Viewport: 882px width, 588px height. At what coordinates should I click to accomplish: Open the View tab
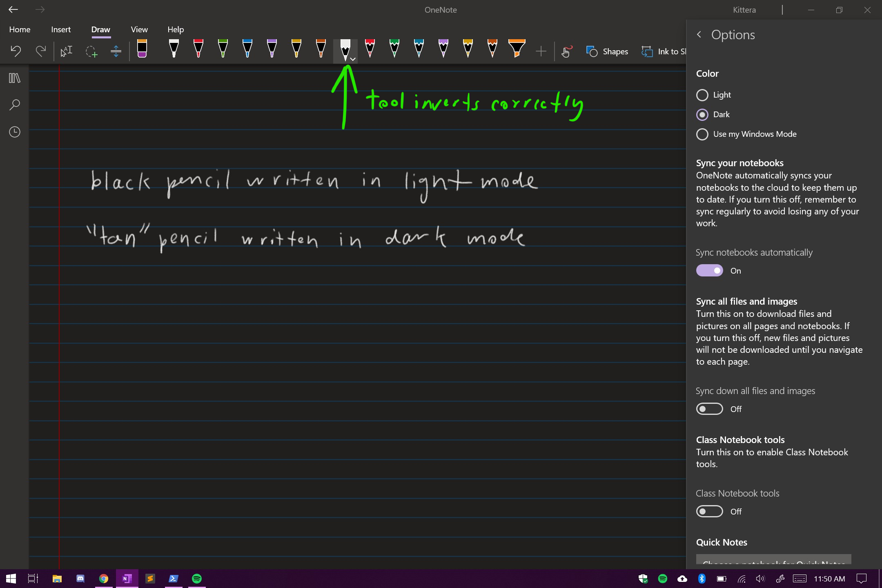[x=139, y=29]
